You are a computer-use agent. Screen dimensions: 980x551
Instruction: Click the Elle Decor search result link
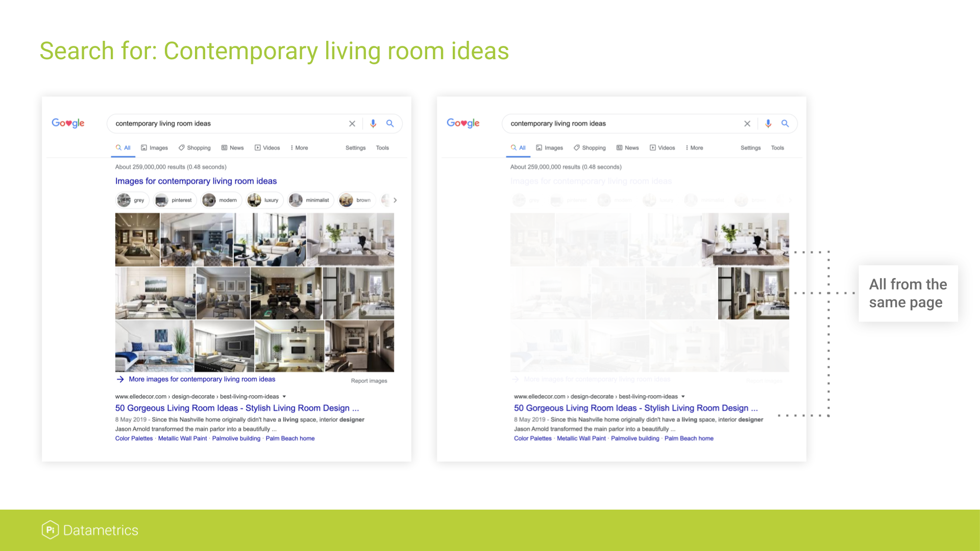pos(236,408)
